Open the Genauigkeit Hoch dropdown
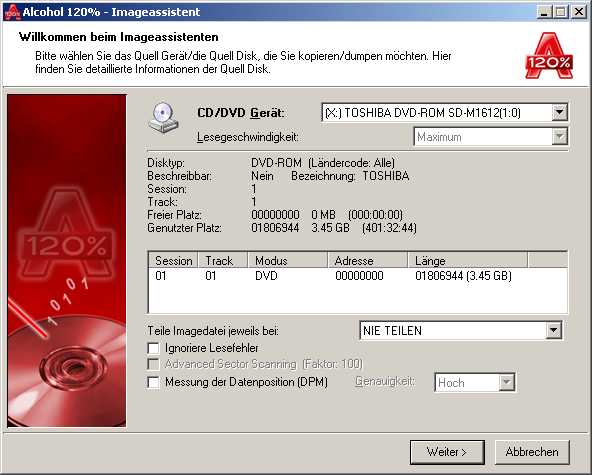Screen dimensions: 592x475 (506, 382)
